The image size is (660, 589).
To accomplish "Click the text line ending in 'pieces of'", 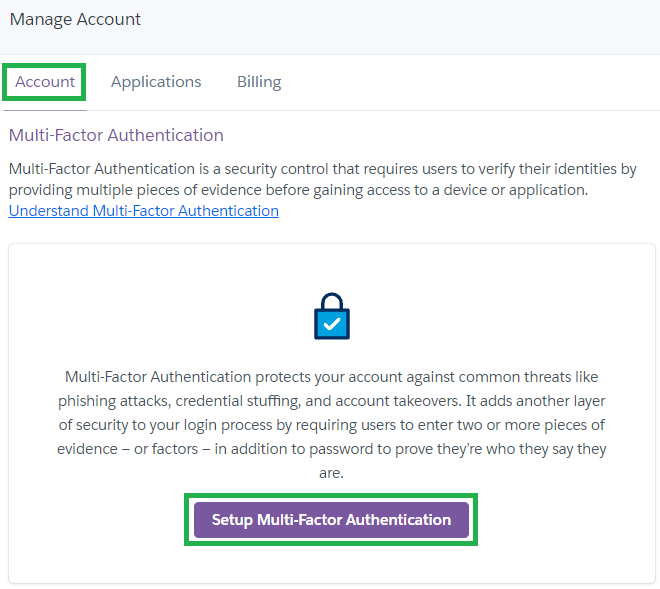I will [x=332, y=425].
